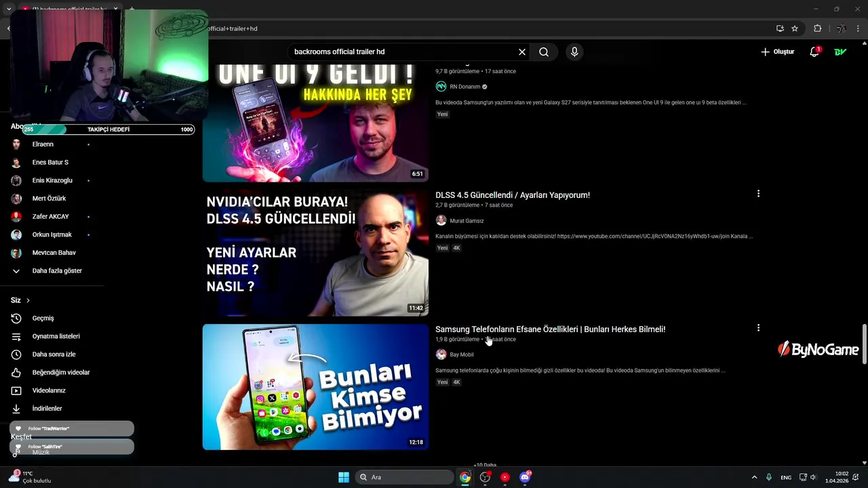Click inside the YouTube search field
The height and width of the screenshot is (488, 868).
coord(403,52)
